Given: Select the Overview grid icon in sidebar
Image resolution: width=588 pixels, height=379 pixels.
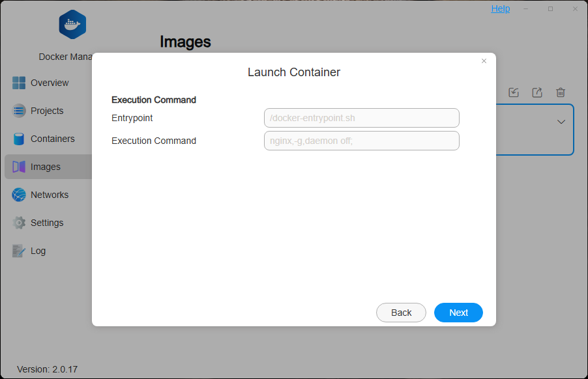Looking at the screenshot, I should coord(19,83).
